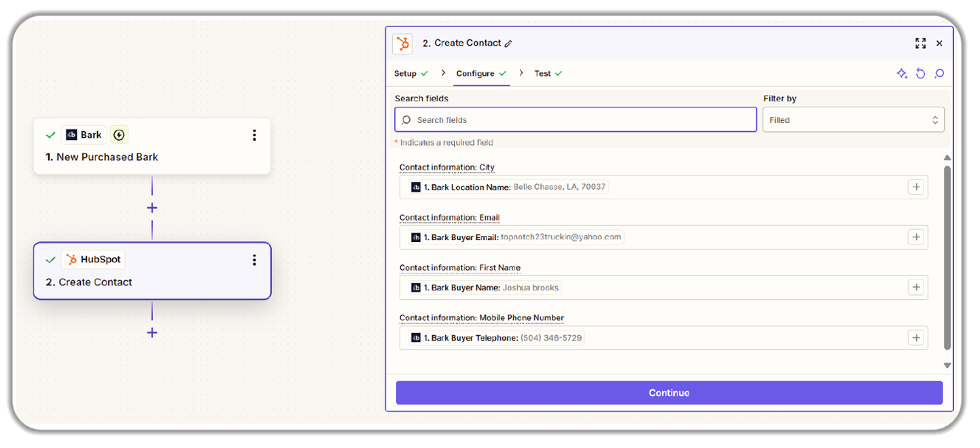Click green checkmark on HubSpot step
The height and width of the screenshot is (448, 980).
click(x=50, y=260)
